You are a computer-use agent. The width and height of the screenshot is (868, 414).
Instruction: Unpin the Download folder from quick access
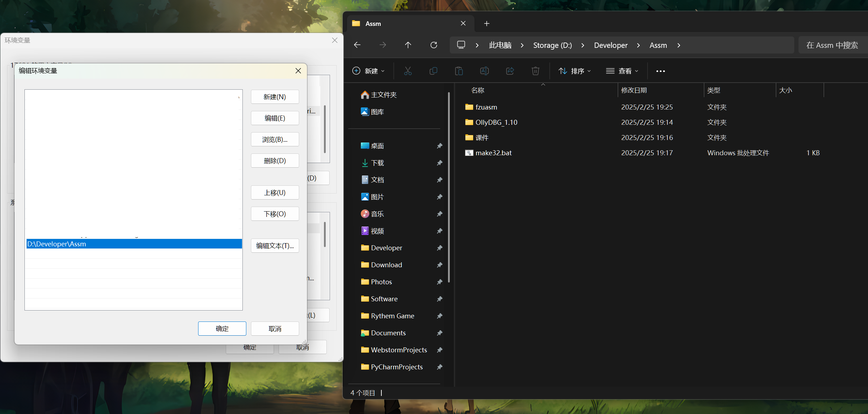439,265
